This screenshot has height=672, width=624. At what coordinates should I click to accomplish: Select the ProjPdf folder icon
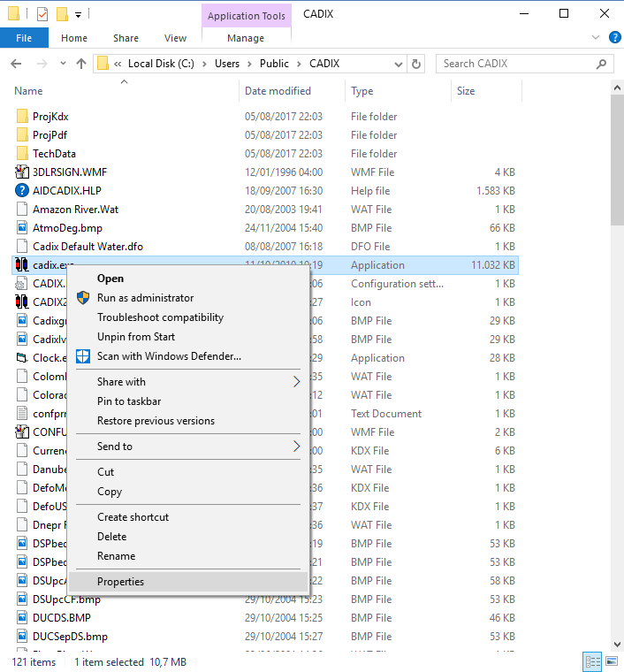(x=22, y=135)
